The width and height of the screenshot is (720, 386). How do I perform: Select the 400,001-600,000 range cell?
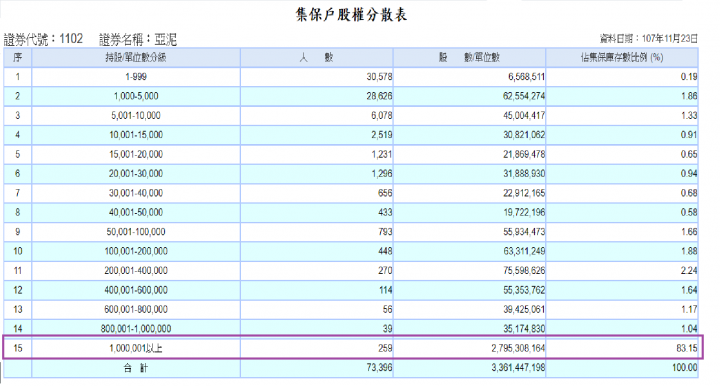[136, 290]
